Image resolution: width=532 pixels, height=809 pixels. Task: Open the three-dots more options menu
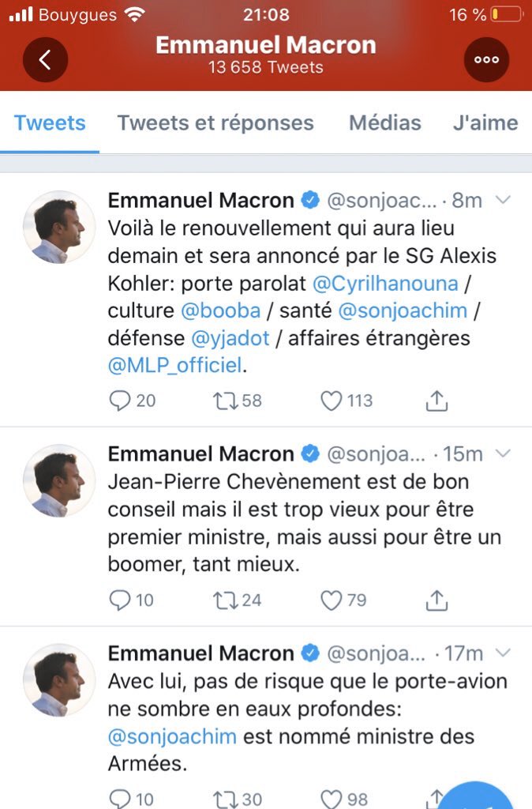[x=485, y=59]
